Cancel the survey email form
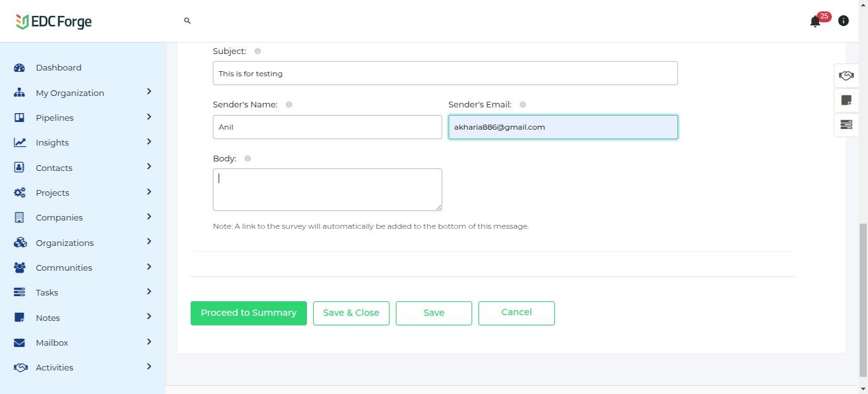Screen dimensions: 868x394 coord(517,313)
